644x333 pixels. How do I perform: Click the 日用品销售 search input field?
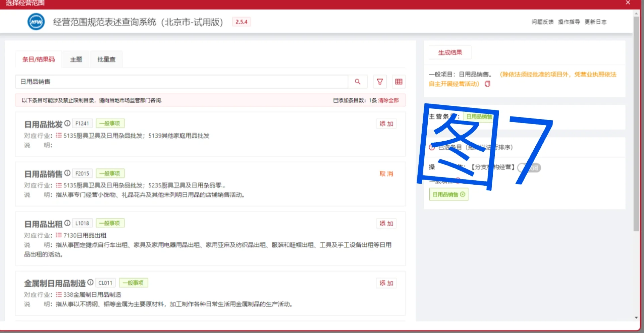pos(181,82)
